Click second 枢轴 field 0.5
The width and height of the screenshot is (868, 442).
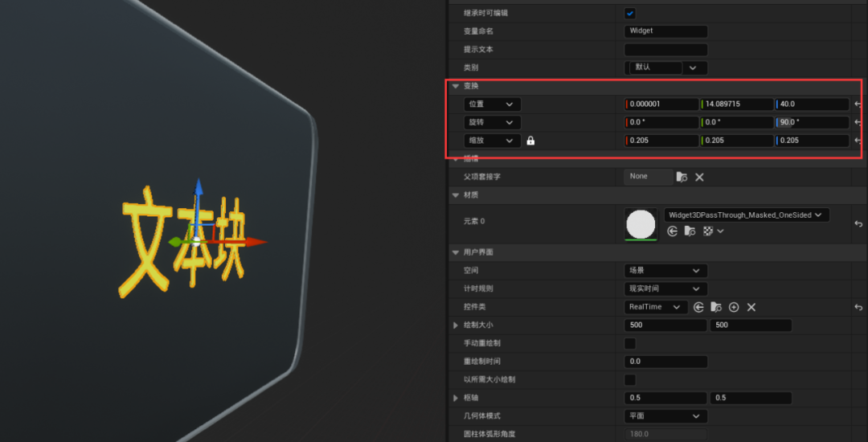pos(751,398)
